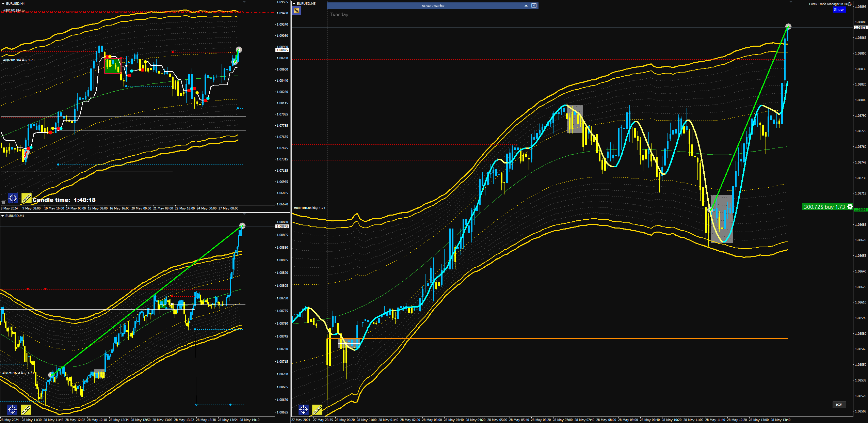Image resolution: width=868 pixels, height=423 pixels.
Task: Click crosshair target icon in M5 chart
Action: click(304, 409)
